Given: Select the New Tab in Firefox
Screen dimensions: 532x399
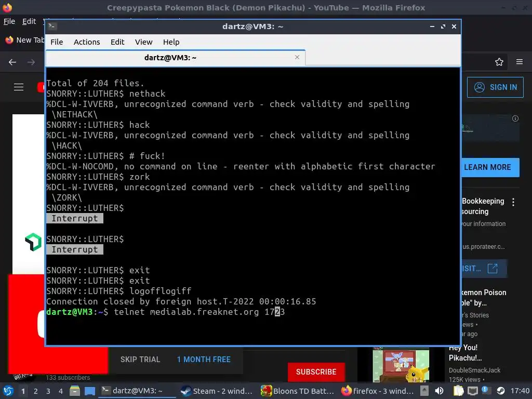Looking at the screenshot, I should coord(24,40).
